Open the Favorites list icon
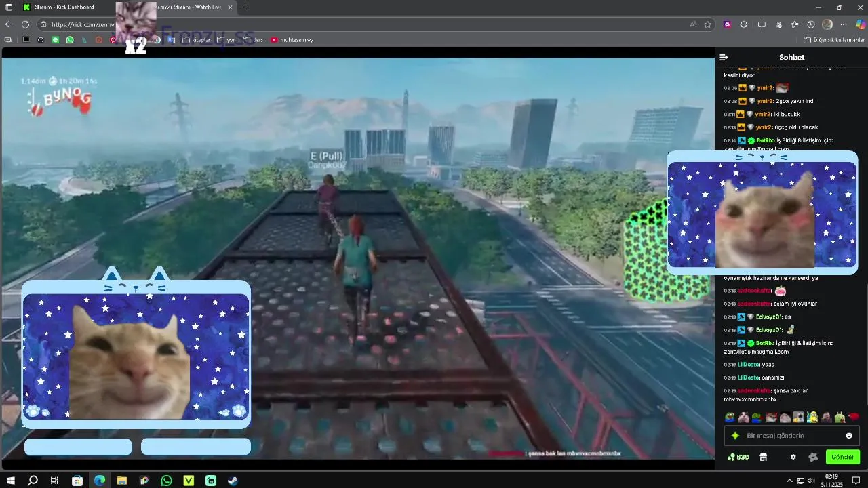The image size is (868, 488). (794, 24)
